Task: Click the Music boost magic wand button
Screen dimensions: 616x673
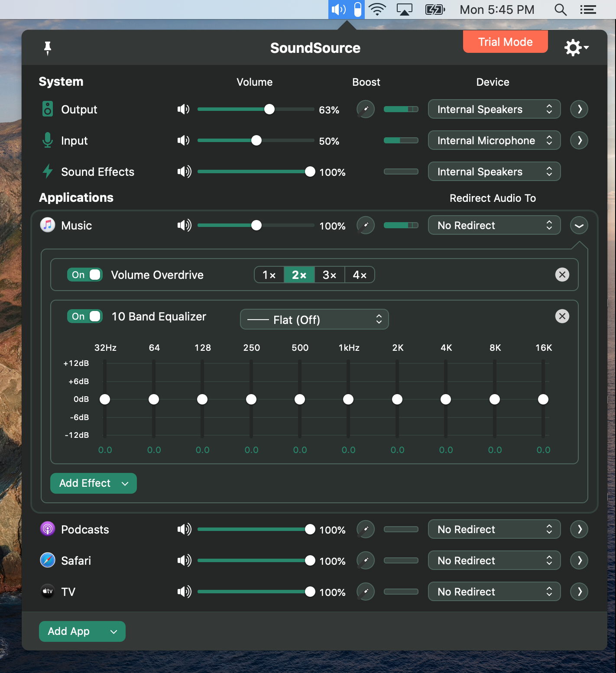Action: [x=366, y=225]
